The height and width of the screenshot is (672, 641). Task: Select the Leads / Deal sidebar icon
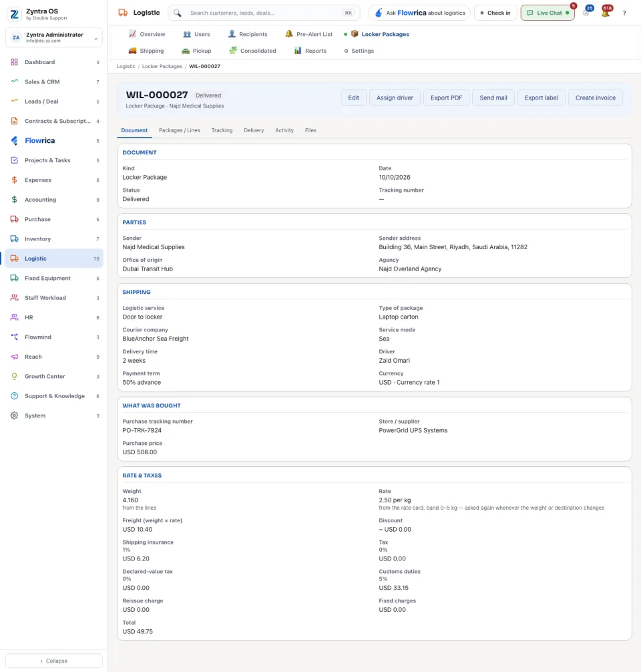tap(14, 101)
